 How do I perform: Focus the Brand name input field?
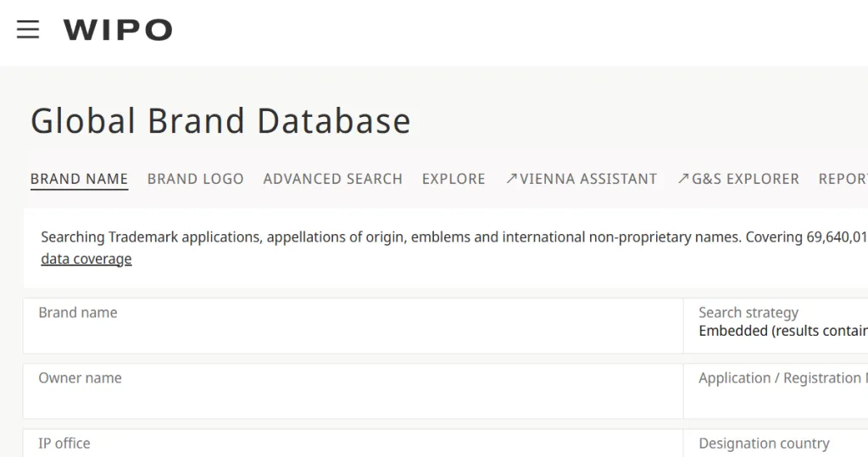tap(352, 332)
